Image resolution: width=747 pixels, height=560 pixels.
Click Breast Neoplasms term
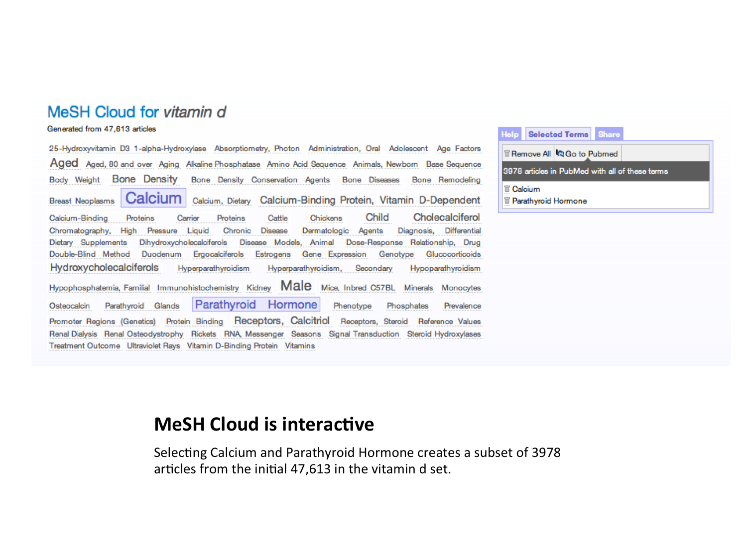(82, 201)
